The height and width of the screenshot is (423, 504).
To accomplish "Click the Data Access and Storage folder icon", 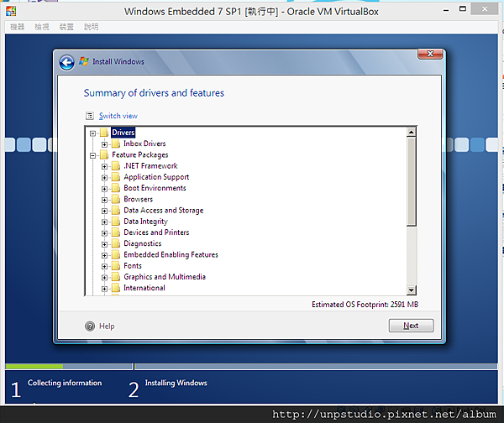I will [x=116, y=211].
